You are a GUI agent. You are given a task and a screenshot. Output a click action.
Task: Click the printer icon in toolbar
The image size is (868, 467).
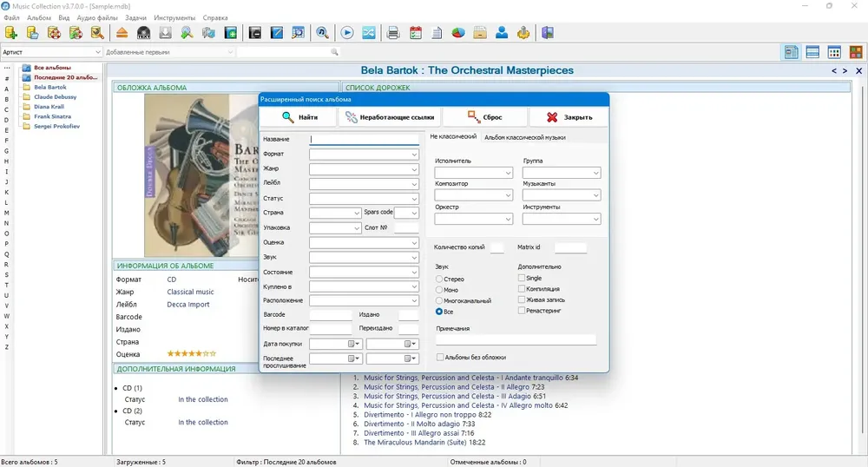393,33
